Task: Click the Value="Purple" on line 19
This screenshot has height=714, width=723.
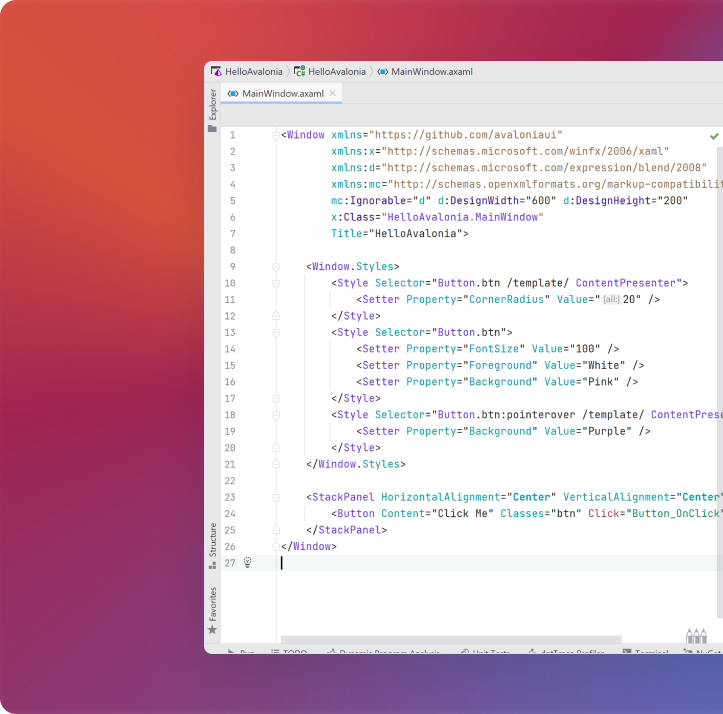Action: pyautogui.click(x=588, y=431)
